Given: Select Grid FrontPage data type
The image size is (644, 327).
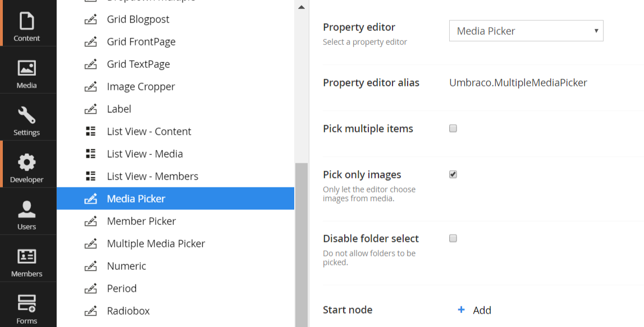Looking at the screenshot, I should click(141, 42).
